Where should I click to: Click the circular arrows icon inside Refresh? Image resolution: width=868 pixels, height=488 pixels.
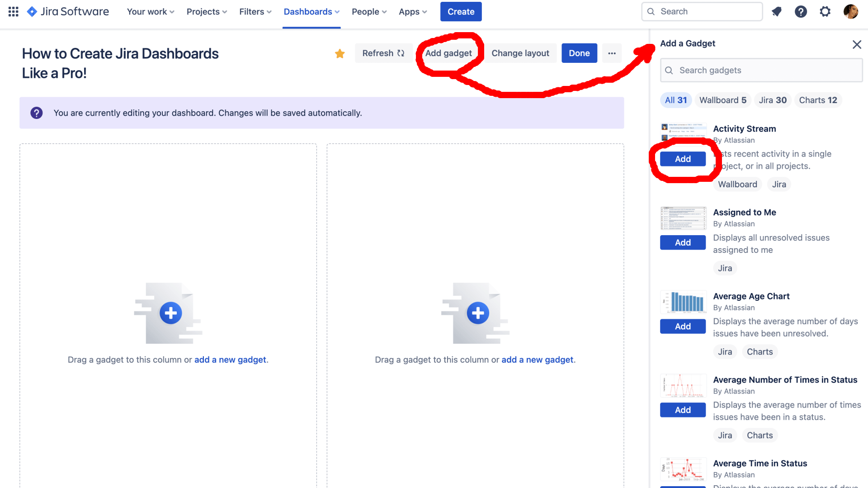point(401,53)
